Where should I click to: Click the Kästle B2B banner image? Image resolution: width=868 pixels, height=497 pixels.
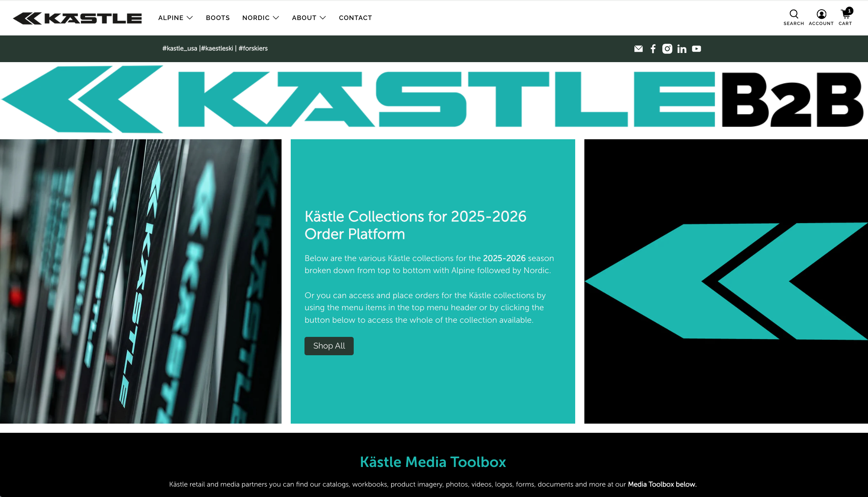[x=434, y=100]
